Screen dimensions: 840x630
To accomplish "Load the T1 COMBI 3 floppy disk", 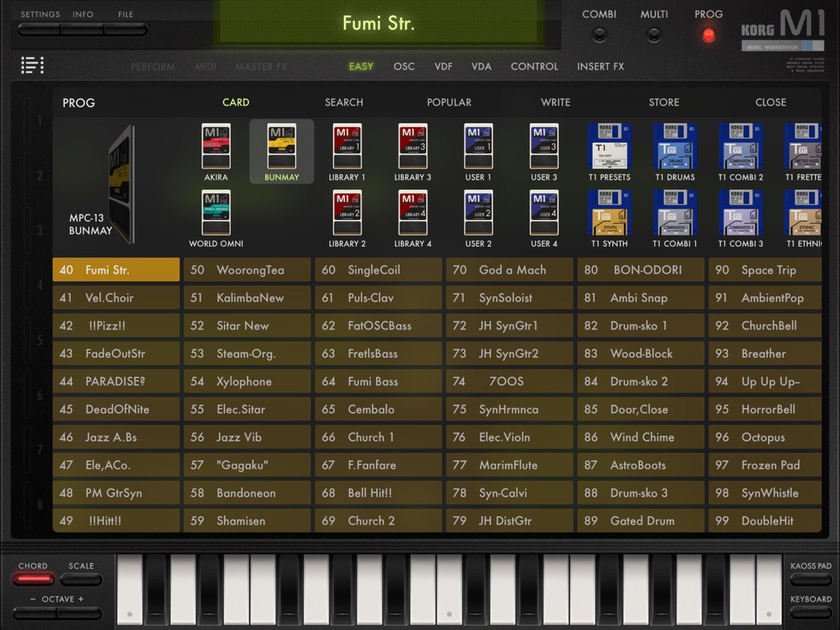I will coord(741,218).
